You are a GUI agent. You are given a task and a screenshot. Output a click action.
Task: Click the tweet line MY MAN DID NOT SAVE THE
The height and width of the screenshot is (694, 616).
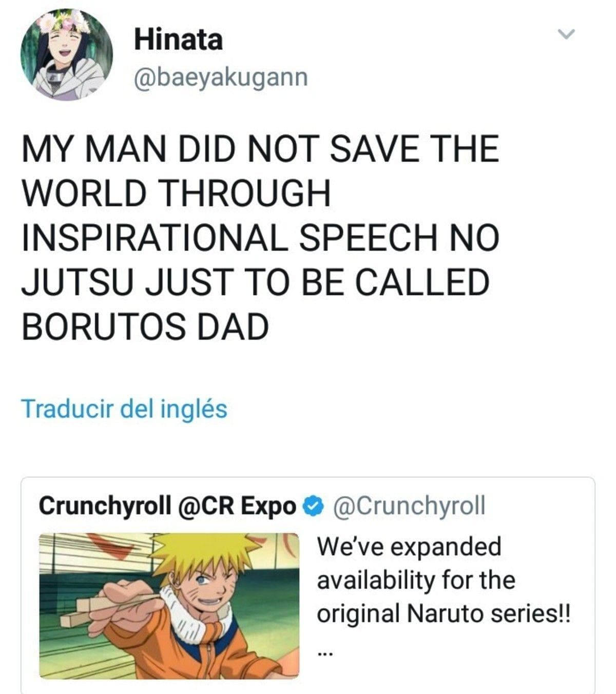coord(260,148)
